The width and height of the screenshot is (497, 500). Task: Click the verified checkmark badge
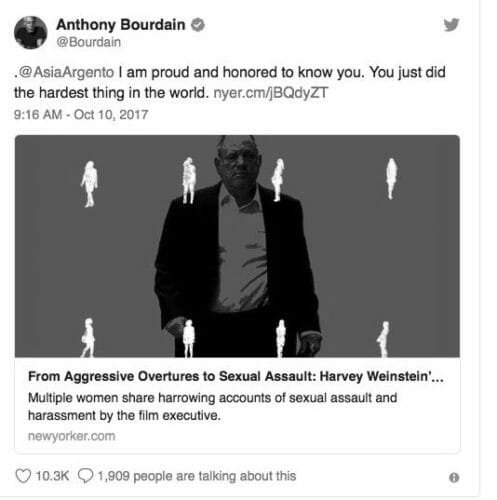[x=198, y=25]
